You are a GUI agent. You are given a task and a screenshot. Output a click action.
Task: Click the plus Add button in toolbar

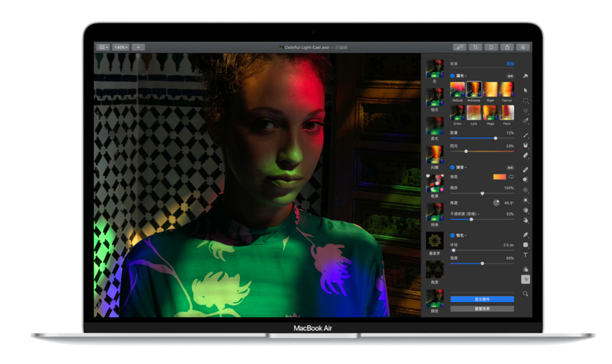(138, 47)
